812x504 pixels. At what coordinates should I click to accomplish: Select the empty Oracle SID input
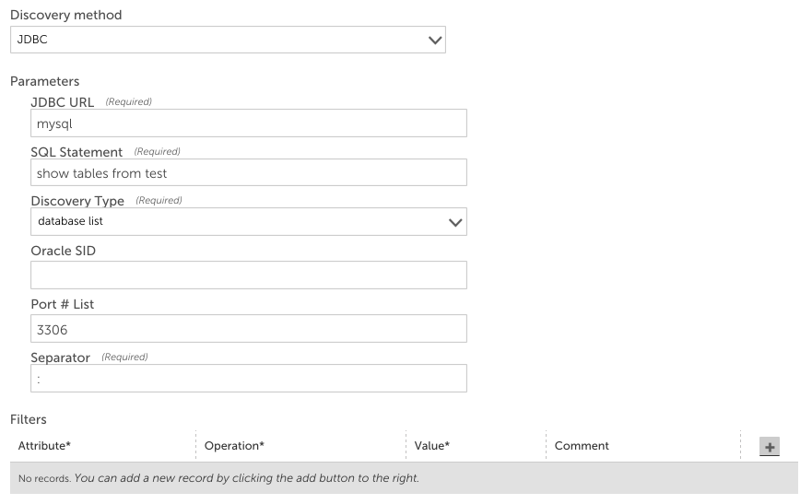click(x=248, y=275)
